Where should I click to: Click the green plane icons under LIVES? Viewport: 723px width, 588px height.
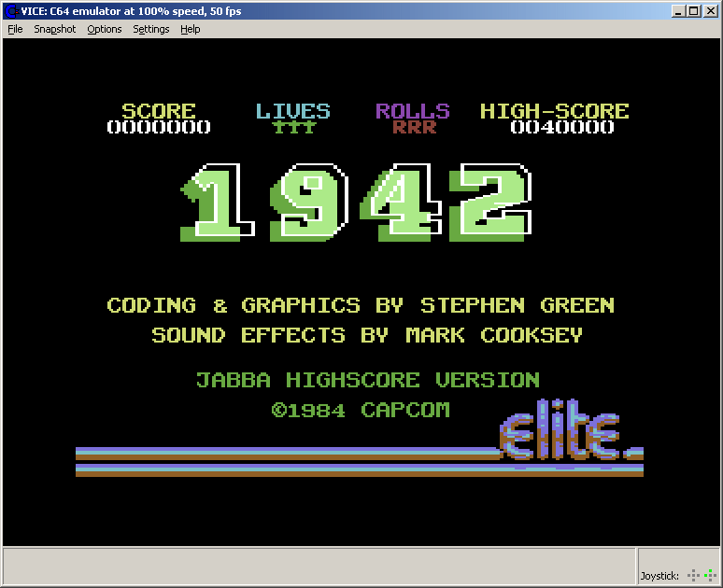293,128
